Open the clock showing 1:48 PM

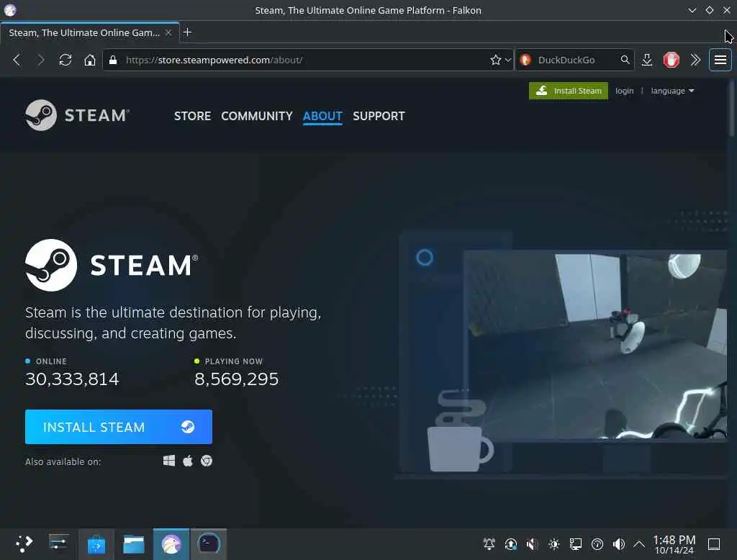674,544
